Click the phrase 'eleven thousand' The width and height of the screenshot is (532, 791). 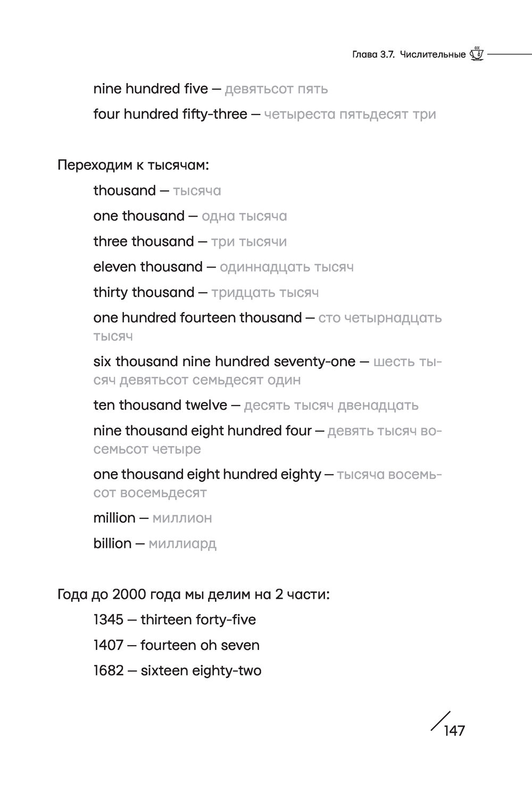click(x=148, y=267)
